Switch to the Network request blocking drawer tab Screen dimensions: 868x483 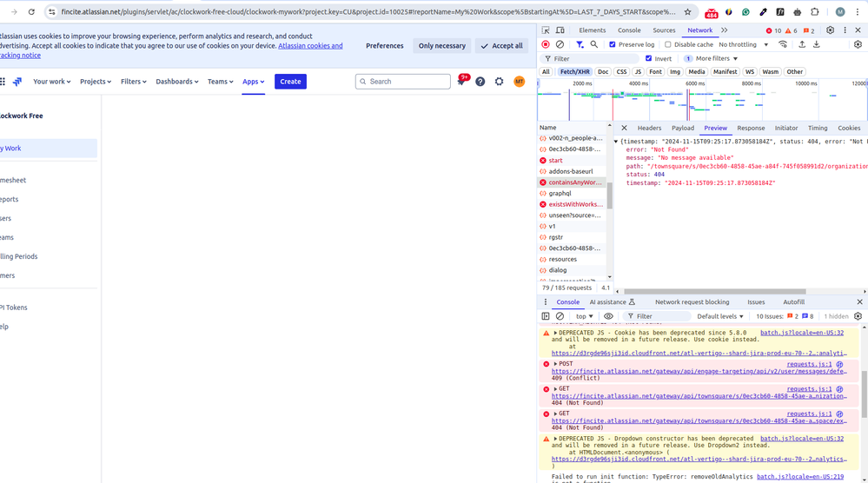[692, 302]
